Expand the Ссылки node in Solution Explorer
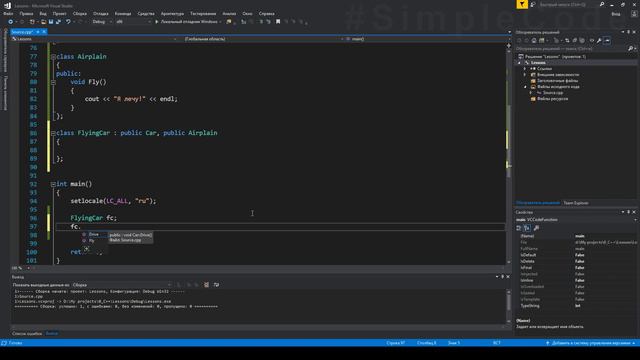The image size is (640, 360). (525, 69)
